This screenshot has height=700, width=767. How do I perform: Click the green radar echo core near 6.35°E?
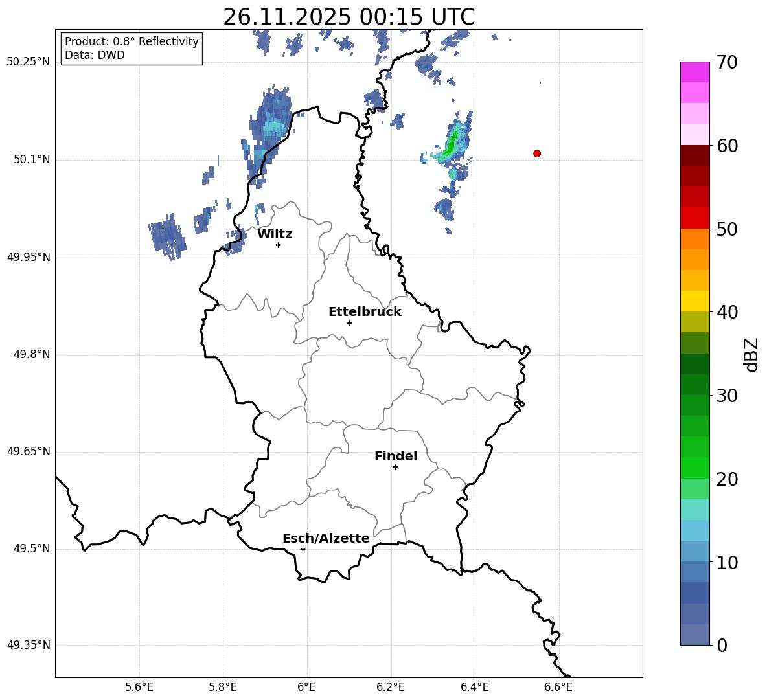click(452, 142)
